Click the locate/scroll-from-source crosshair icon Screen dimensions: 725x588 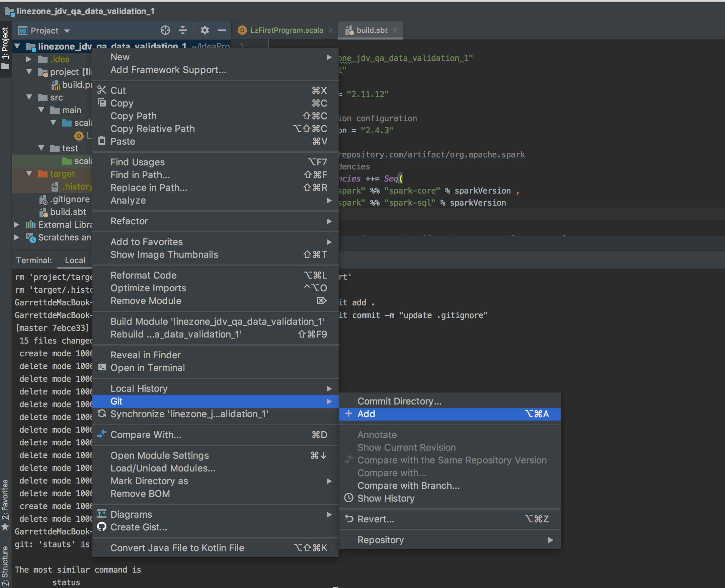point(165,30)
